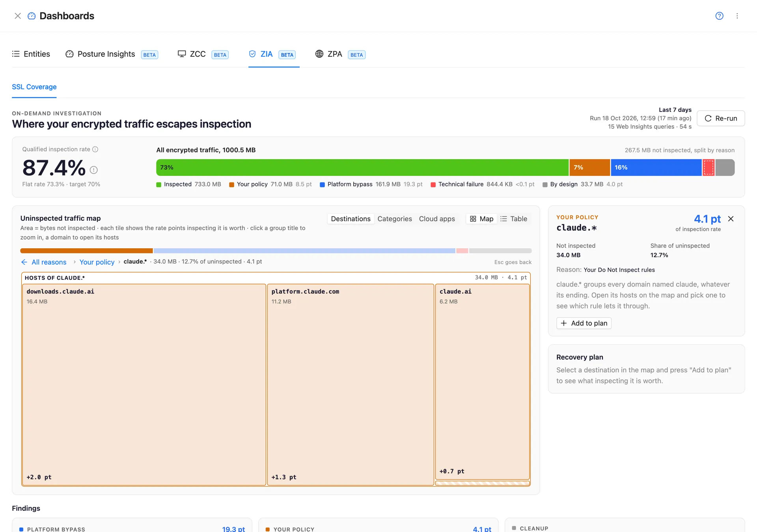Open the help question-mark icon
This screenshot has height=532, width=757.
coord(720,16)
